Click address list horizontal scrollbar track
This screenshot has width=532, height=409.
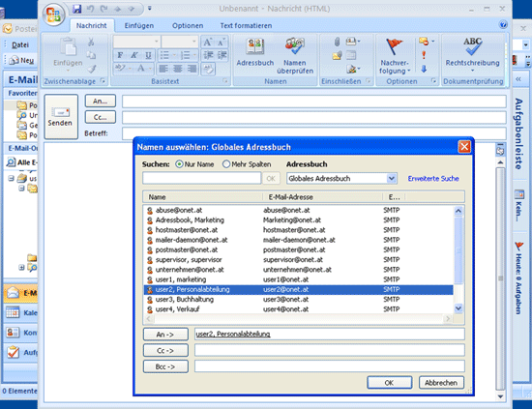pyautogui.click(x=298, y=319)
